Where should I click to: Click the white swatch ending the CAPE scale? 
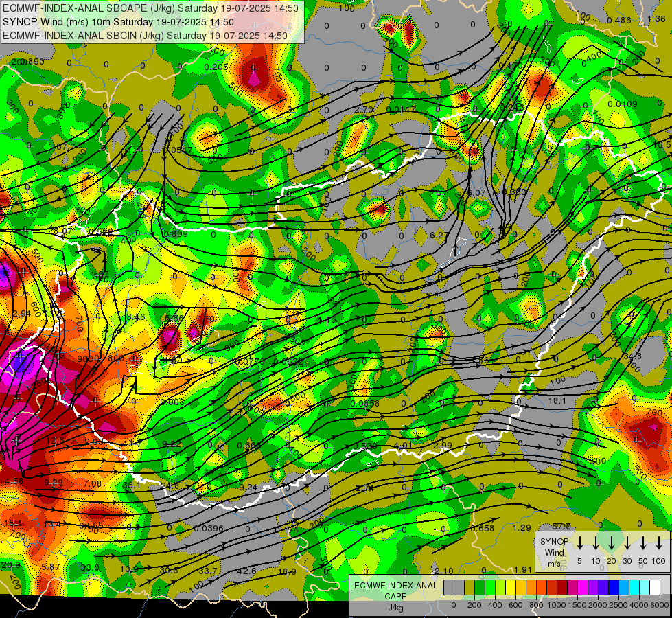click(x=656, y=587)
